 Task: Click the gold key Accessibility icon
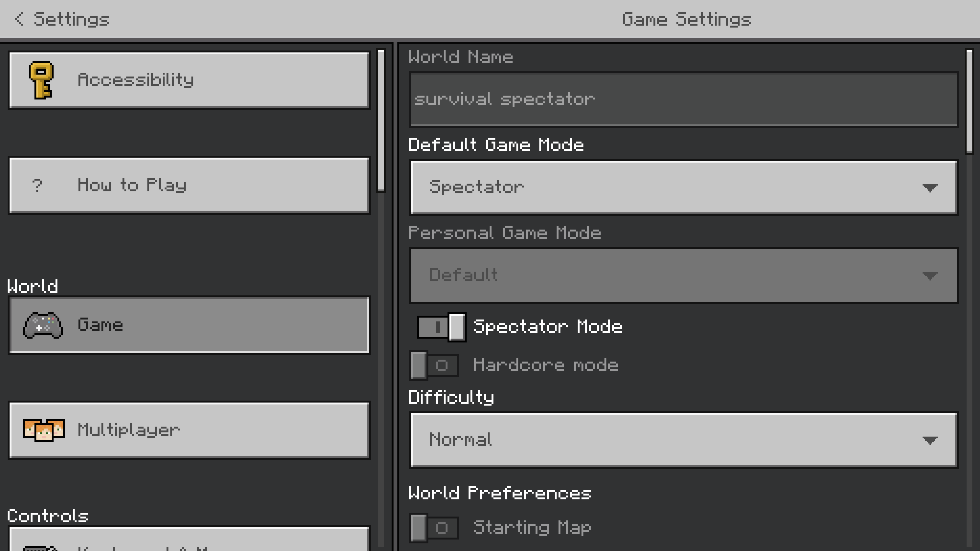tap(41, 80)
